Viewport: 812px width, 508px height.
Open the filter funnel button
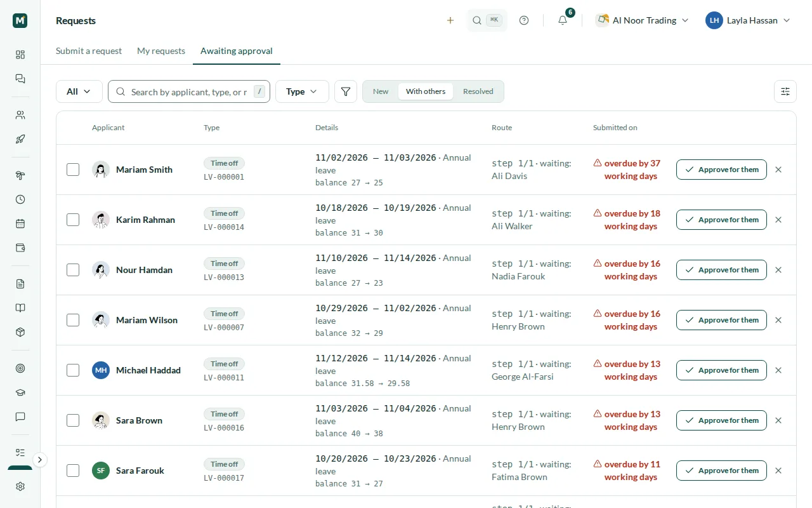click(346, 91)
